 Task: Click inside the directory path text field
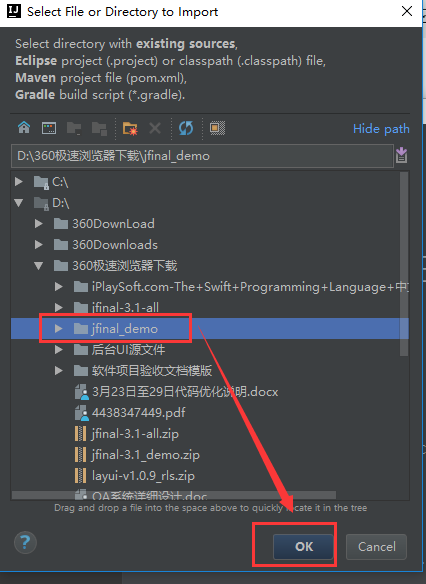tap(202, 156)
